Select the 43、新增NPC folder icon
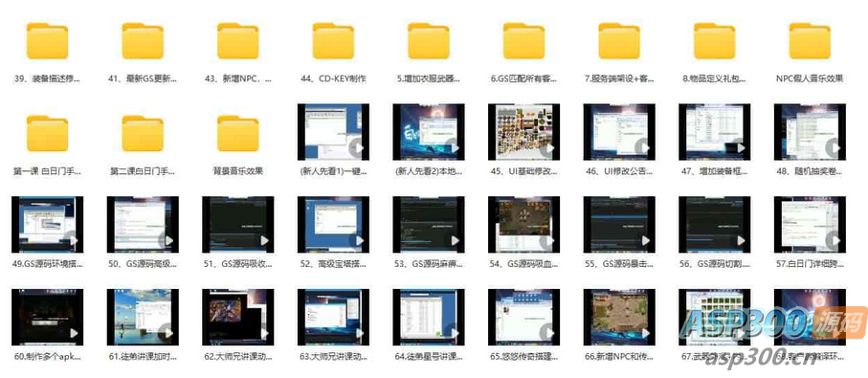 238,40
